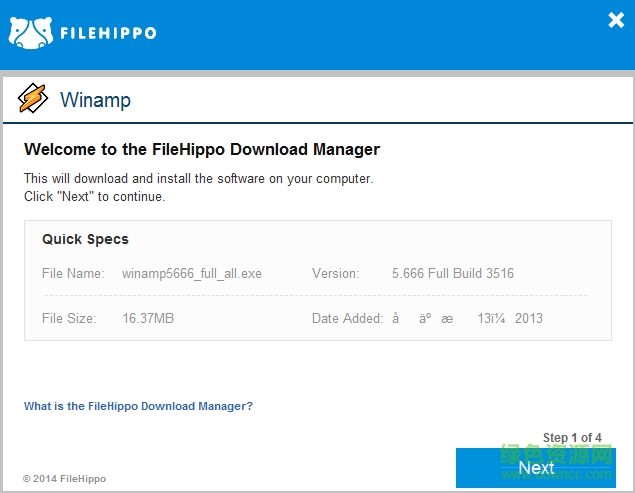Select the Date Added value ending in 2013

click(x=467, y=318)
